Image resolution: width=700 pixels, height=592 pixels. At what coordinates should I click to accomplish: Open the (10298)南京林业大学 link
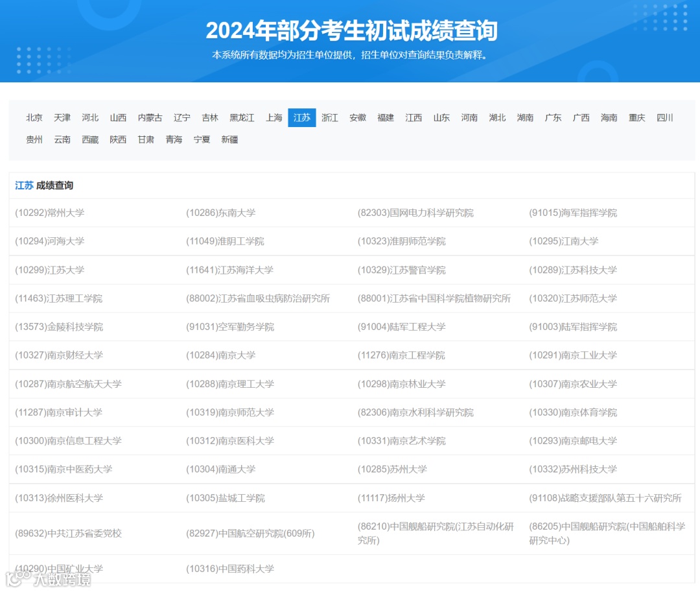pyautogui.click(x=401, y=383)
